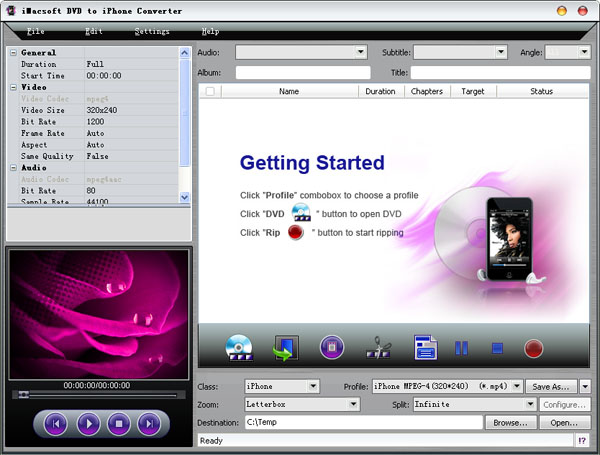Select the video Bit Rate 1200 value

click(131, 122)
